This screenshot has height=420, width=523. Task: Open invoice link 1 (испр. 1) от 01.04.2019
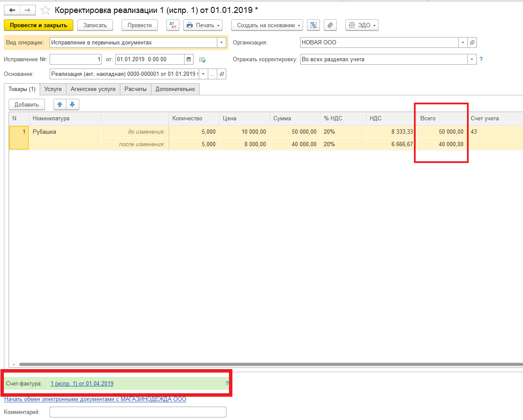point(82,383)
